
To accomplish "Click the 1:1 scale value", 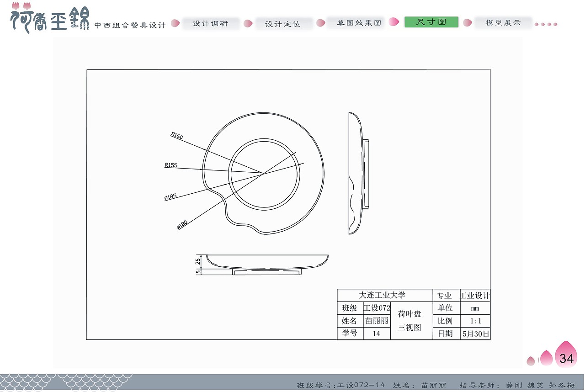I will click(475, 321).
